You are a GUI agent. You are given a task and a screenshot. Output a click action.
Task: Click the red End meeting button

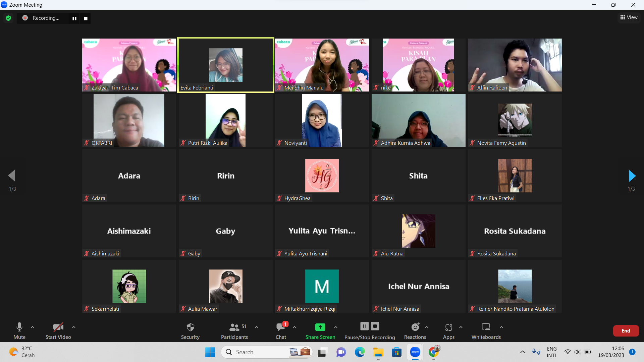(626, 331)
